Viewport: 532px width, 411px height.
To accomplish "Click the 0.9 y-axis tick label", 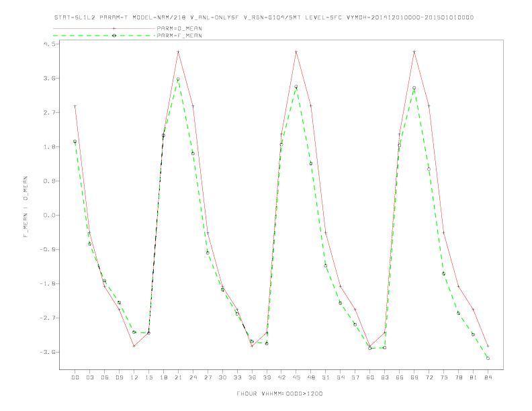I will 50,181.
